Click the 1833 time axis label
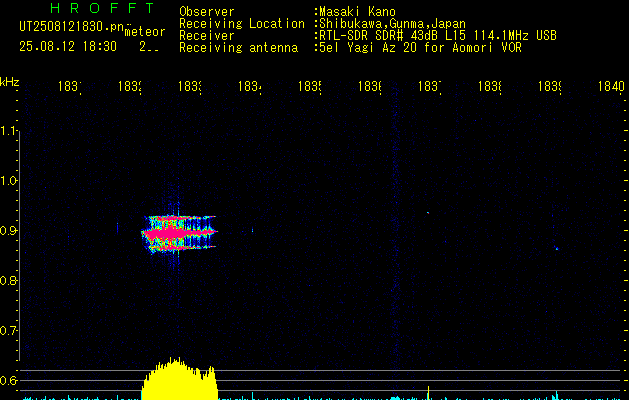This screenshot has width=629, height=400. (x=190, y=86)
